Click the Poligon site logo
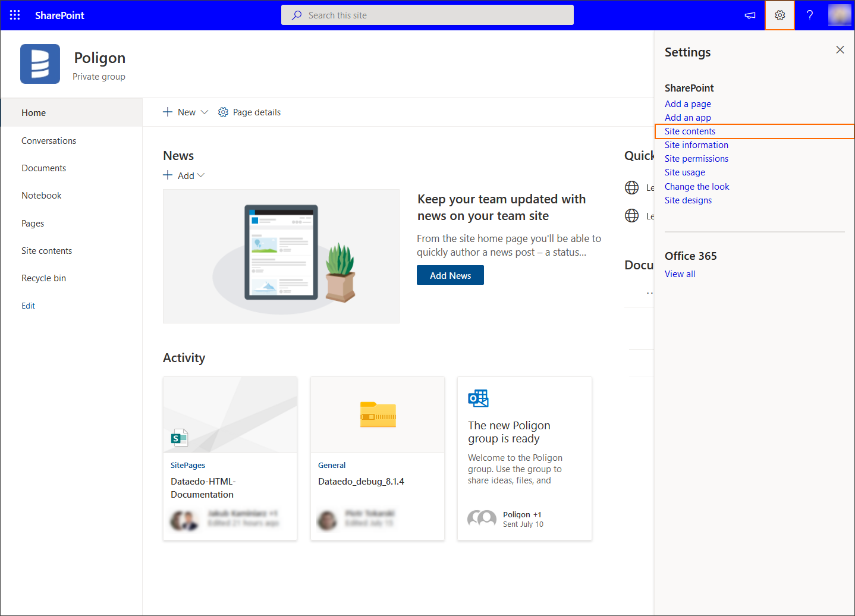 [40, 64]
